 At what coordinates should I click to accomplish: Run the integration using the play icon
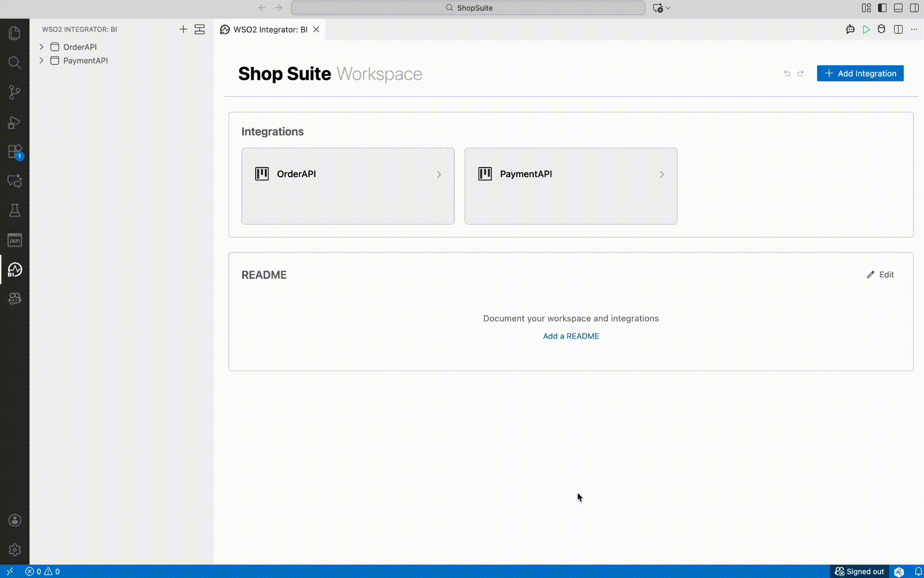point(867,29)
